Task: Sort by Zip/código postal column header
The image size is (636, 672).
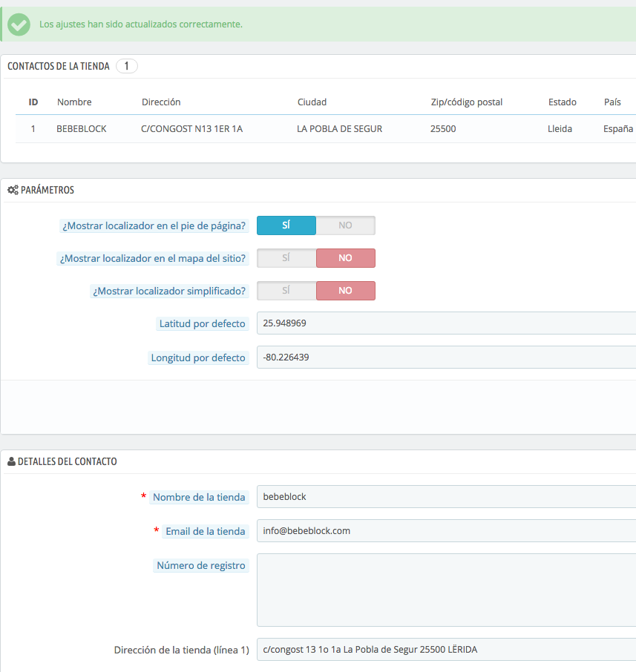Action: 467,102
